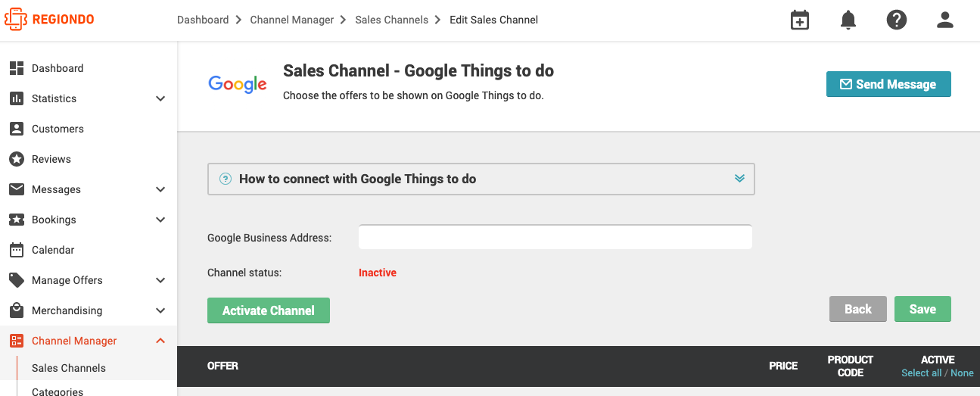
Task: Expand the Manage Offers submenu chevron
Action: point(160,280)
